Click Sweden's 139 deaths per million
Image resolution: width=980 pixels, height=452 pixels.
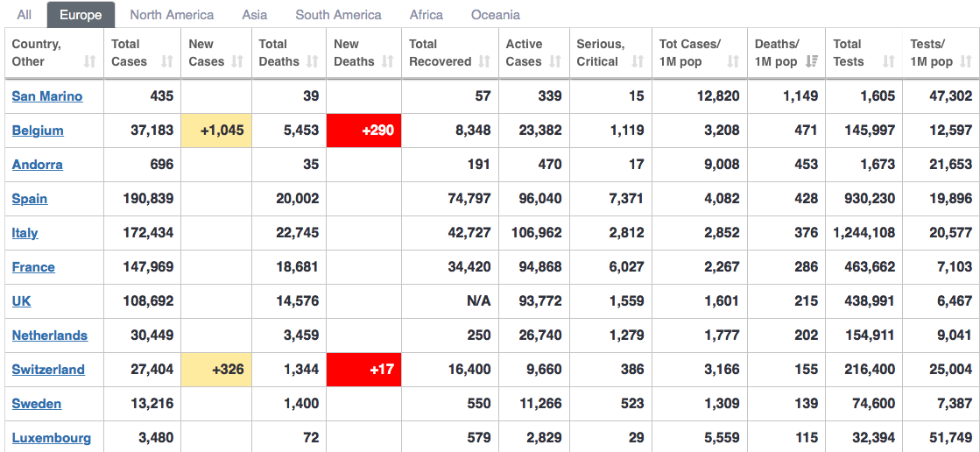click(806, 403)
